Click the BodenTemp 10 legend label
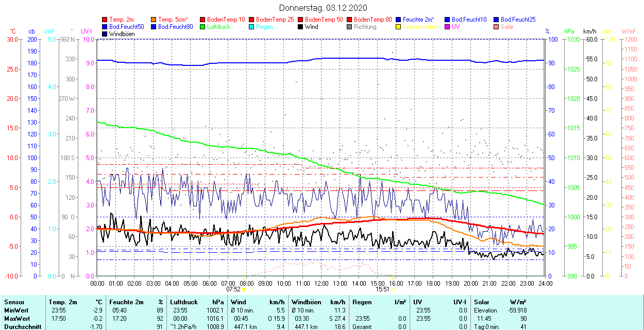 pos(226,20)
